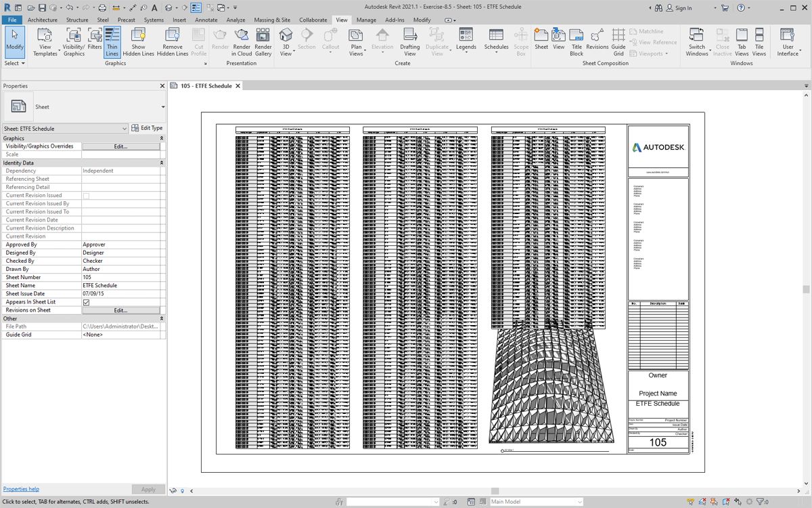Image resolution: width=812 pixels, height=508 pixels.
Task: Open the Drafting View tool
Action: pyautogui.click(x=409, y=42)
